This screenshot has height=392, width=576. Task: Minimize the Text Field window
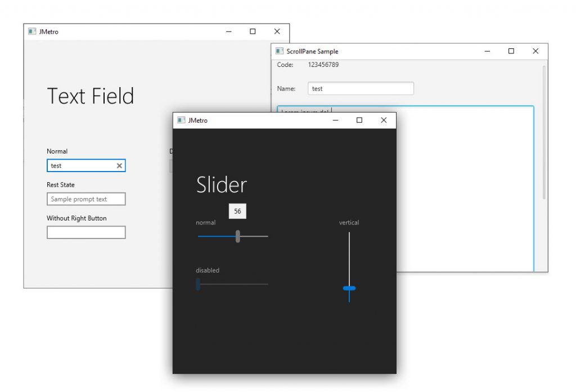[x=228, y=31]
